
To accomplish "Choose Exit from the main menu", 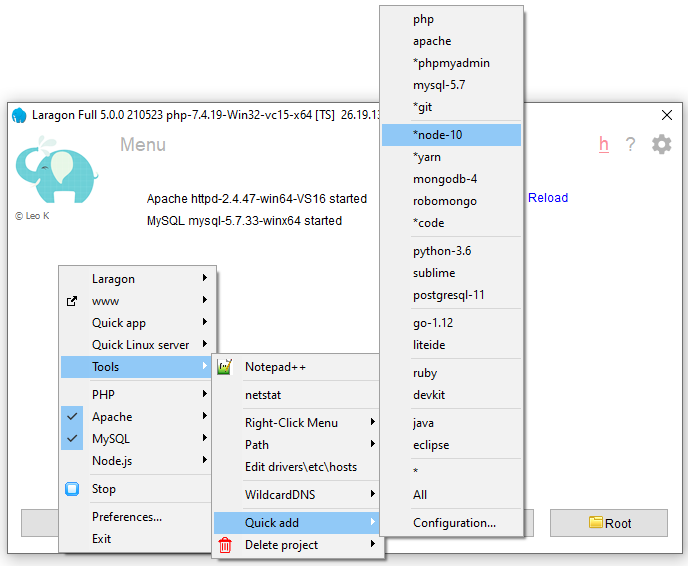I will [137, 539].
